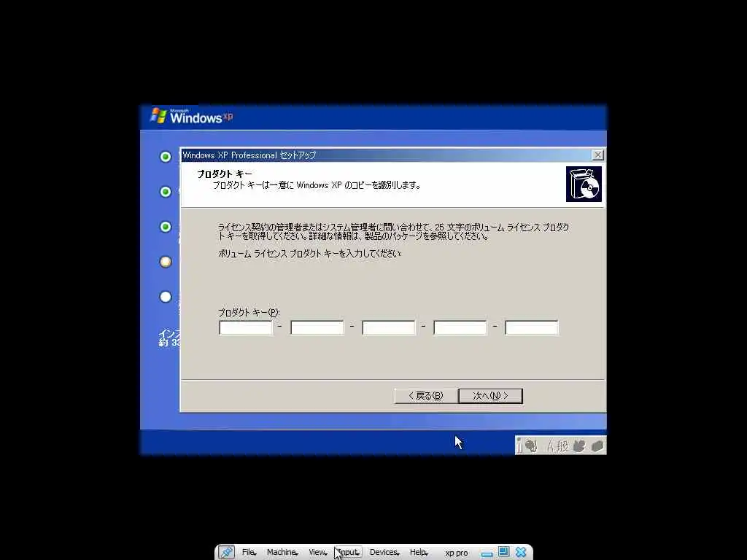Click the 'ボリューム ライセンス プロダクト キーを入力してください' text
Screen dimensions: 747x560
tap(309, 253)
